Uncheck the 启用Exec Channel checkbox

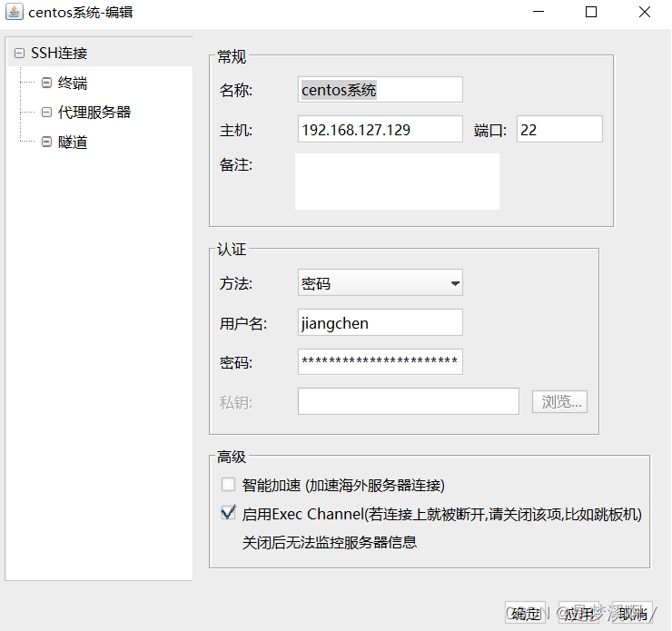(x=228, y=513)
